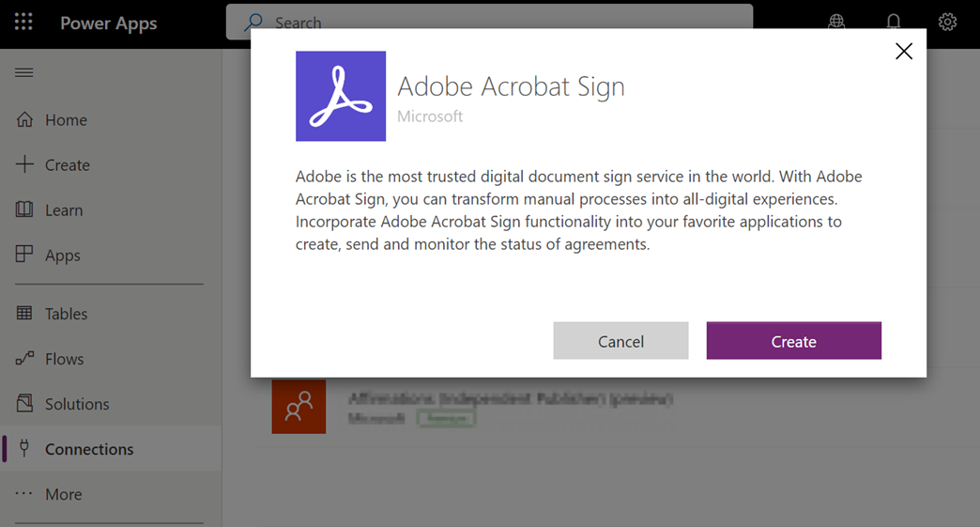Open the environment globe icon in header

tap(836, 22)
